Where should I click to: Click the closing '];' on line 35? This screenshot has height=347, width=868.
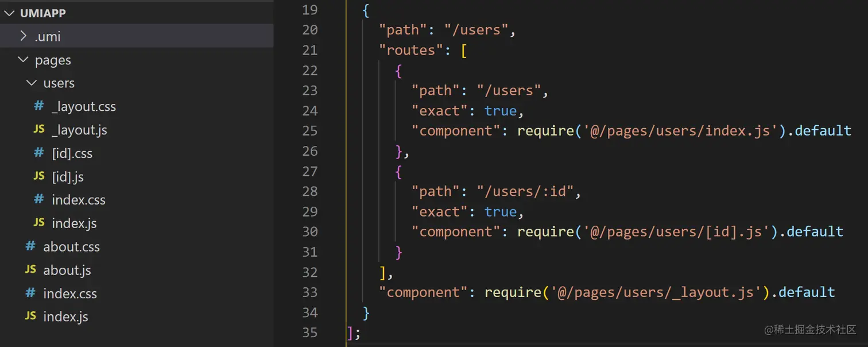(x=354, y=333)
